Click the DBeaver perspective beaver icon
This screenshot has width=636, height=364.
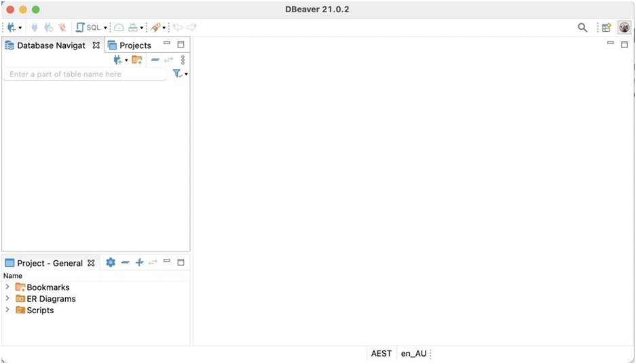[x=624, y=28]
